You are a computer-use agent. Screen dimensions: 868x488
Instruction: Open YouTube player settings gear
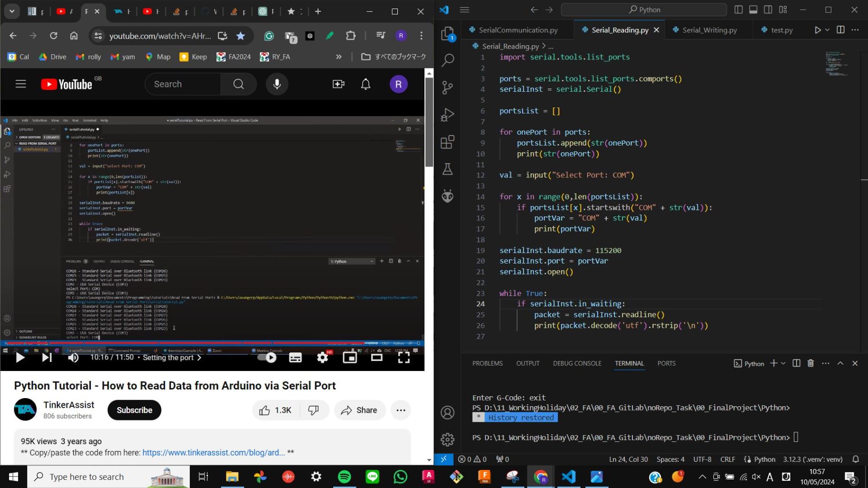(x=323, y=358)
